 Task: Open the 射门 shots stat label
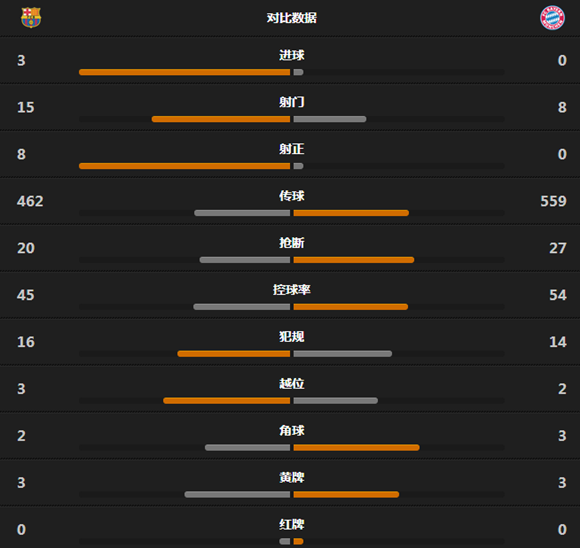(291, 102)
